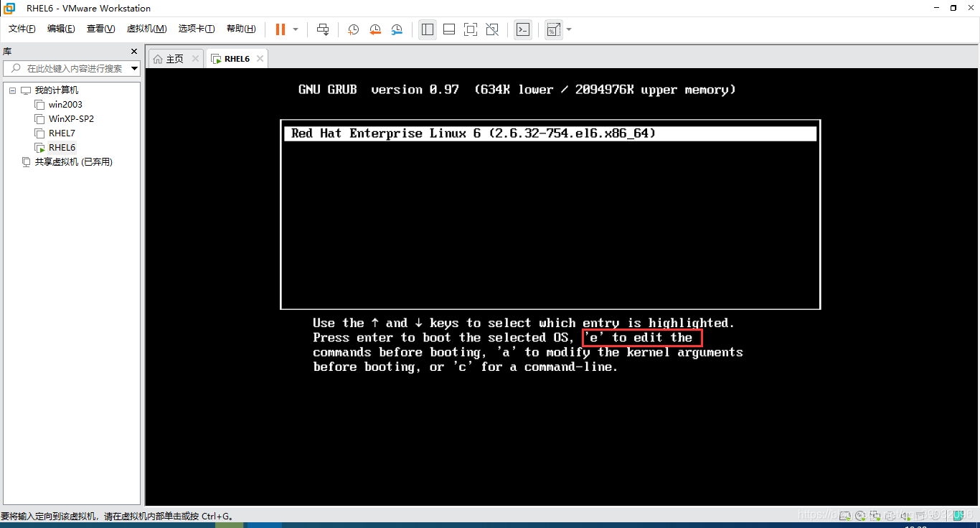Toggle the library sidebar view

point(428,29)
